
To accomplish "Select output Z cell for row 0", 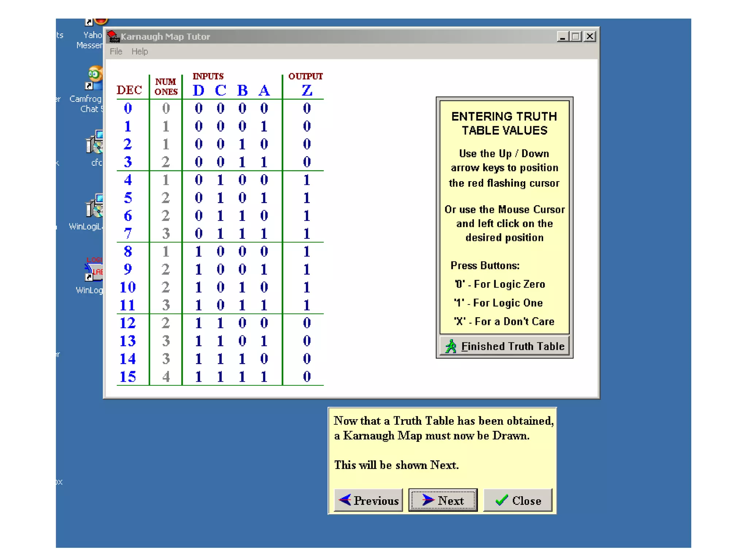I will click(307, 108).
